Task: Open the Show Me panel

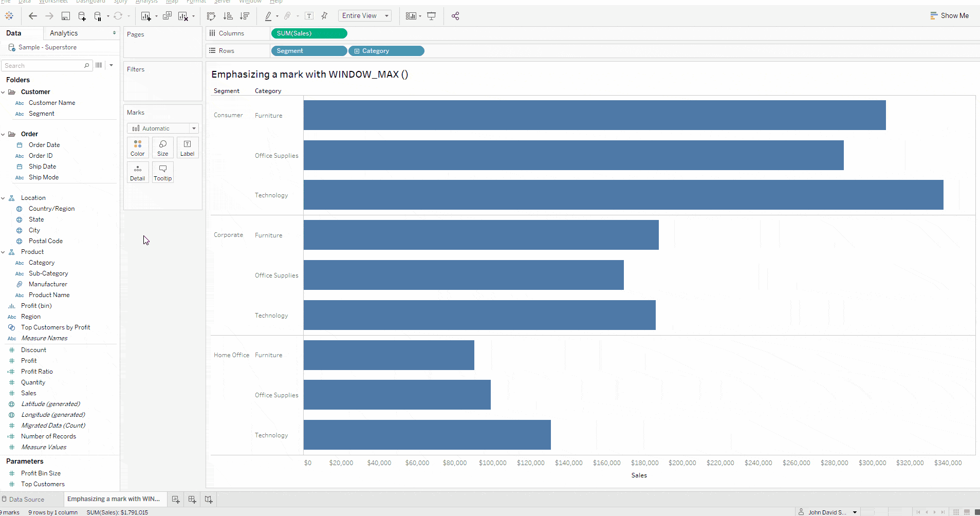Action: coord(949,16)
